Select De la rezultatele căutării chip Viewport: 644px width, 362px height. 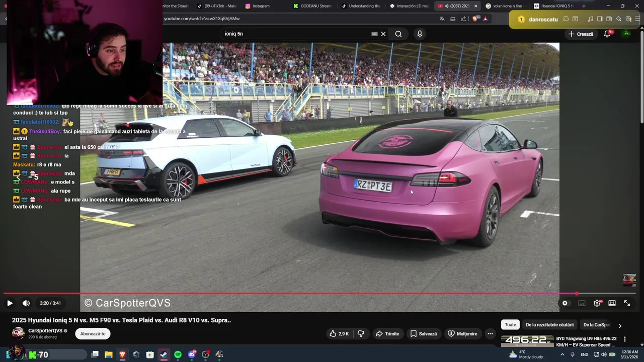pos(549,325)
